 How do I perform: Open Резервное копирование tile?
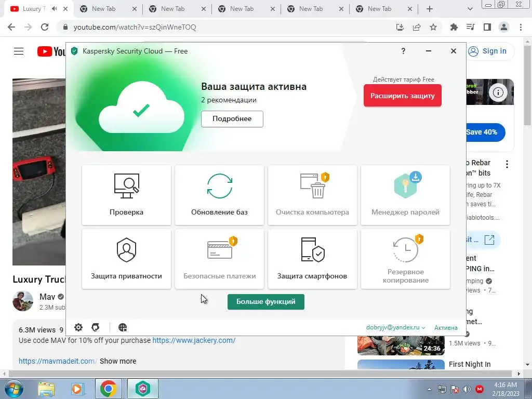pos(405,259)
